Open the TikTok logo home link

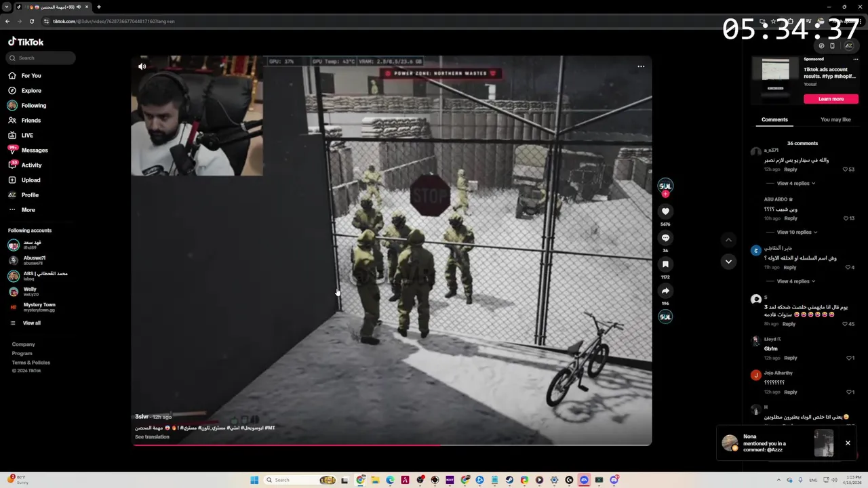click(x=26, y=41)
